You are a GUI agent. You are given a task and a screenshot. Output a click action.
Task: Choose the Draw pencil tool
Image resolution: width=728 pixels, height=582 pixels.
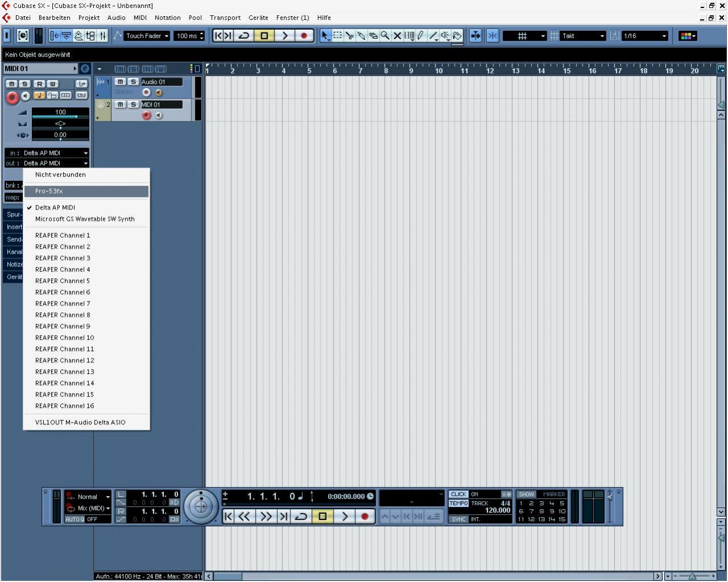coord(421,36)
